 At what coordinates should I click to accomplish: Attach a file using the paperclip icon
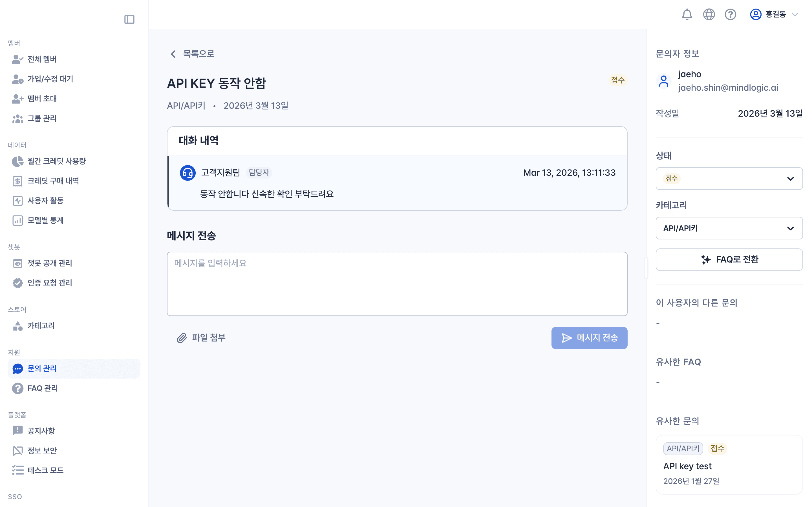[182, 338]
